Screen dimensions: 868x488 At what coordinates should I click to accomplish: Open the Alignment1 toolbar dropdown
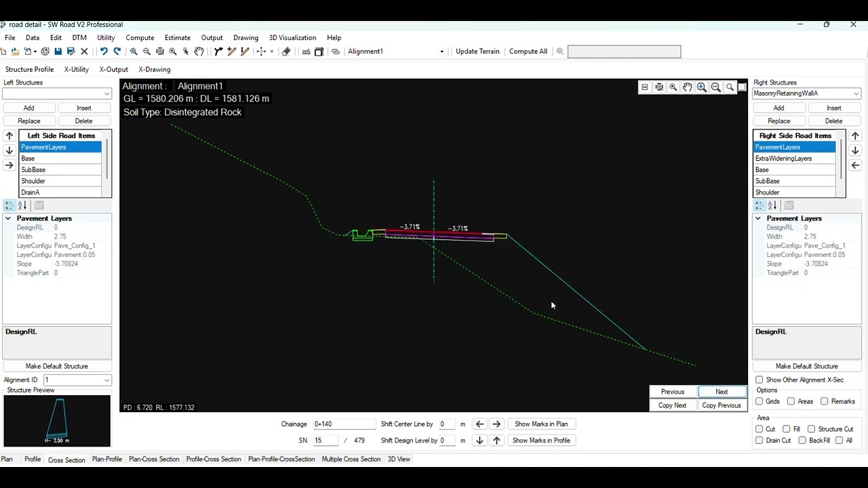[441, 52]
